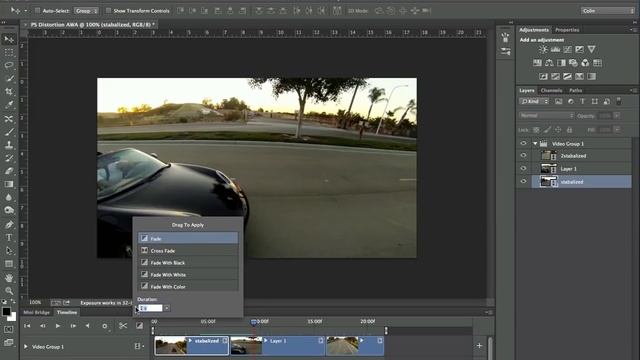Expand Video Group 1 track in timeline

tap(26, 347)
